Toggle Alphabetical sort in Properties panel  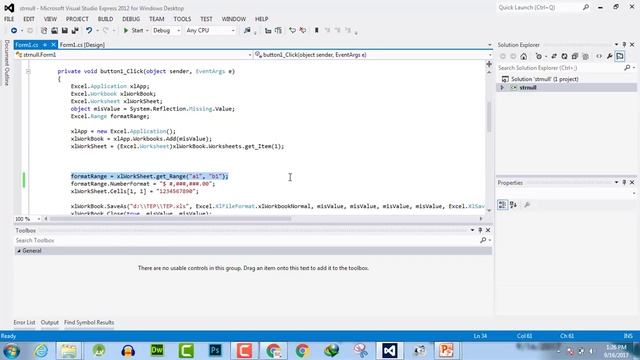click(x=513, y=204)
